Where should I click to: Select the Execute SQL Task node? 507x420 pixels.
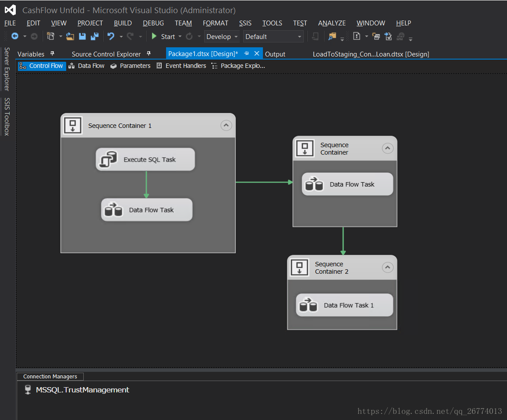145,159
